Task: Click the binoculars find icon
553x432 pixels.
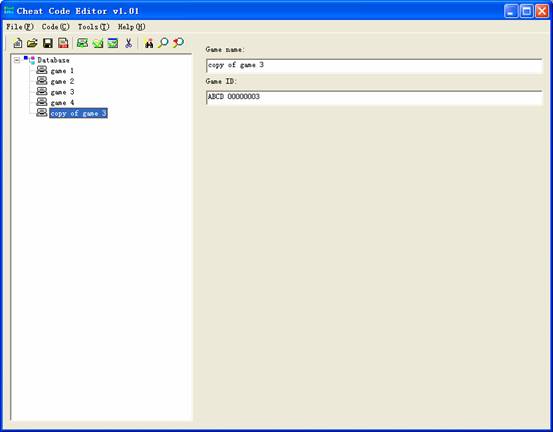Action: (149, 43)
